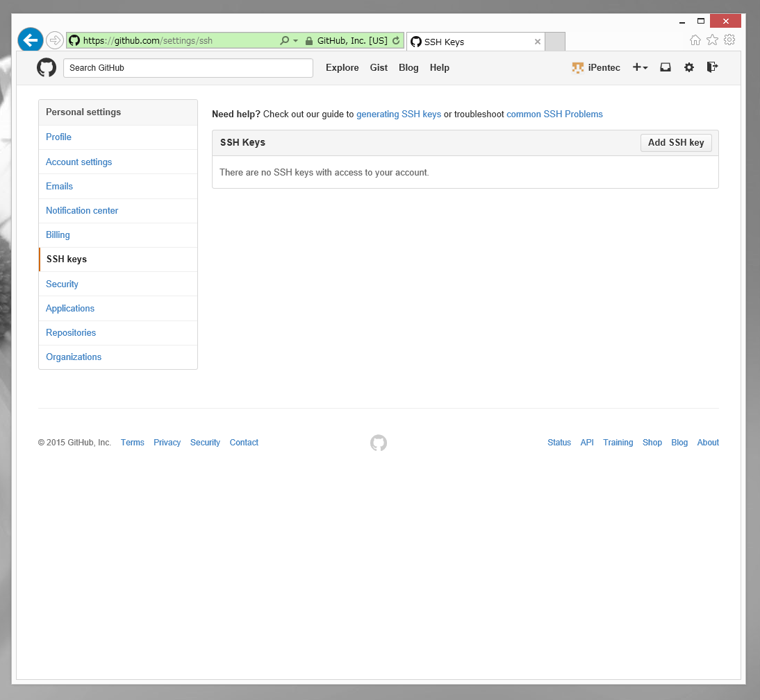Refresh the page with reload icon
The image size is (760, 700).
tap(396, 41)
